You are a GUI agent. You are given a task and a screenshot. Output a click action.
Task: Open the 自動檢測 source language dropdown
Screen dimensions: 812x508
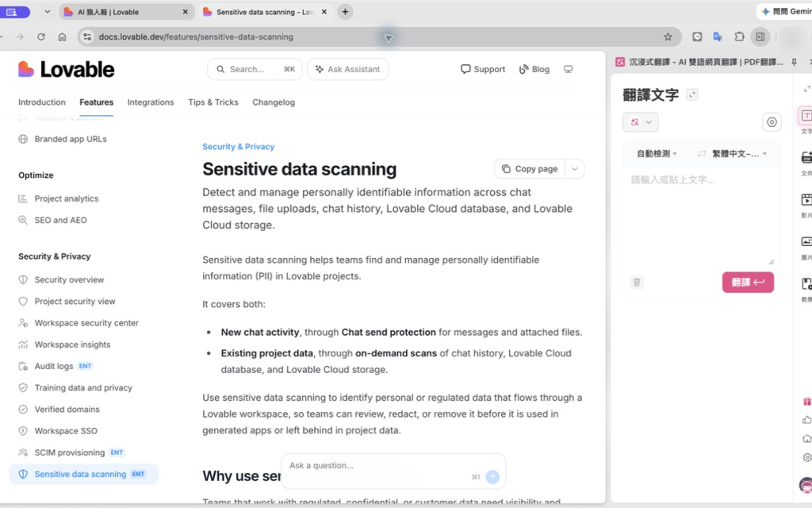pos(657,153)
